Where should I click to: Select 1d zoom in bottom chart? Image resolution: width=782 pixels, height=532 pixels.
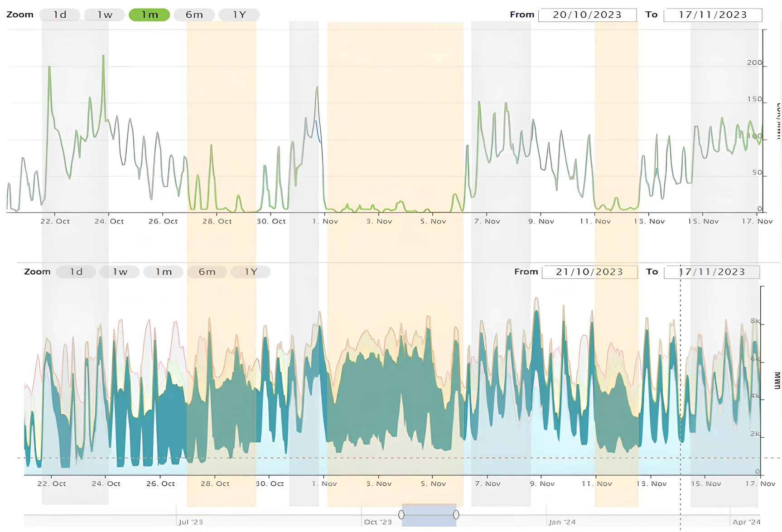tap(76, 272)
